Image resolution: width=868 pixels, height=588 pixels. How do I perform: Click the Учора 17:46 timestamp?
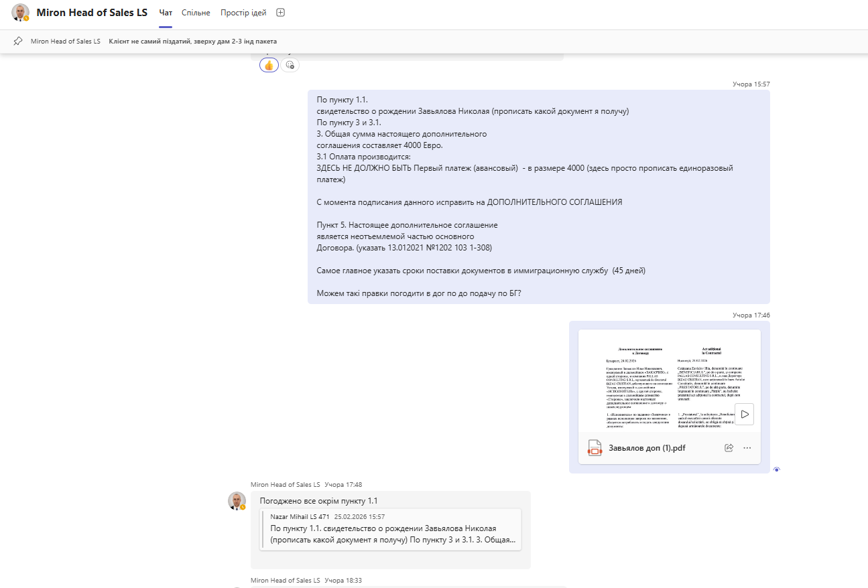[x=751, y=315]
